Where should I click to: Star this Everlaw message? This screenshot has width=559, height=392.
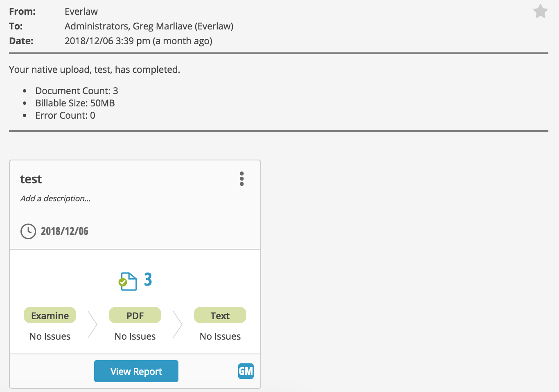pyautogui.click(x=540, y=11)
